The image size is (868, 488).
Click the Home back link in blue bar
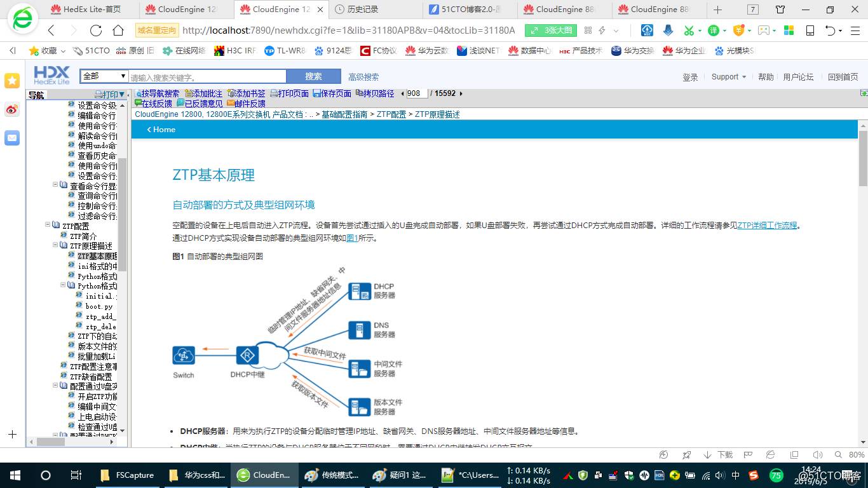tap(161, 129)
